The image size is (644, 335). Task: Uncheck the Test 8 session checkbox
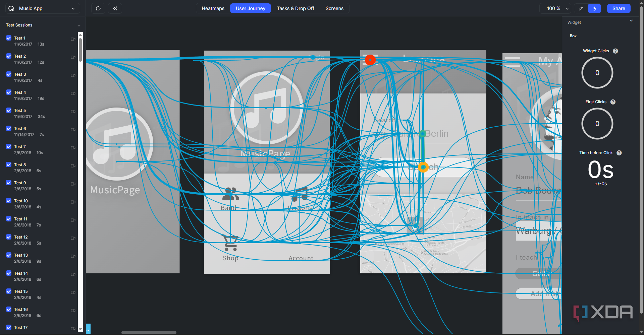(9, 164)
